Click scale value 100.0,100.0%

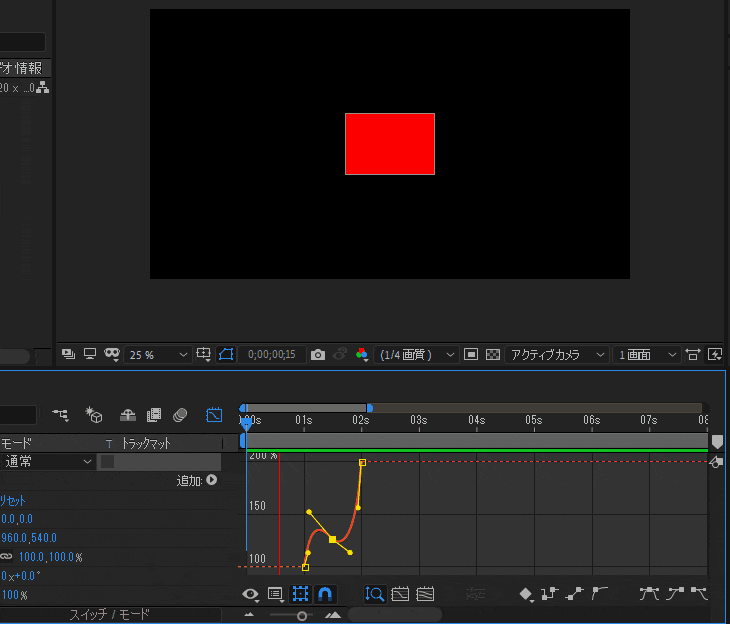50,557
